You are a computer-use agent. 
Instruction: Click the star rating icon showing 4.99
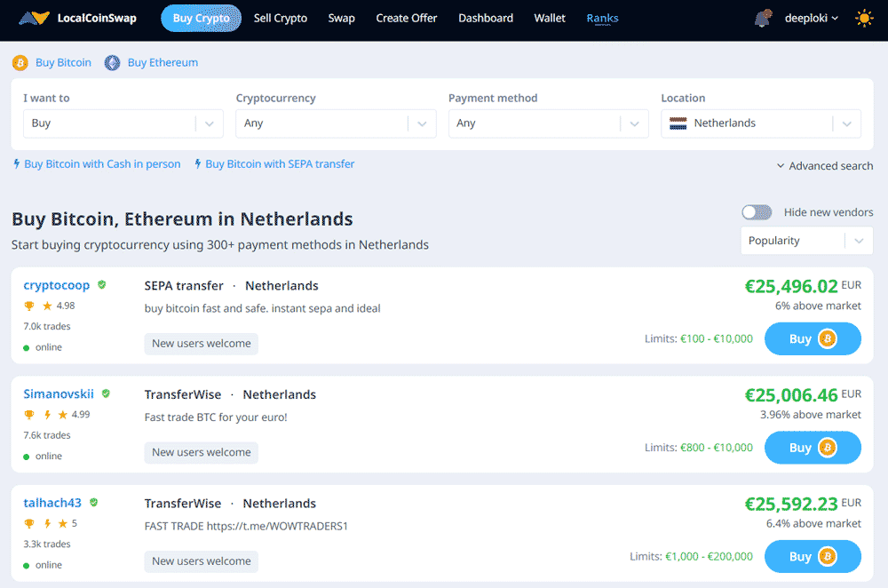(x=63, y=415)
